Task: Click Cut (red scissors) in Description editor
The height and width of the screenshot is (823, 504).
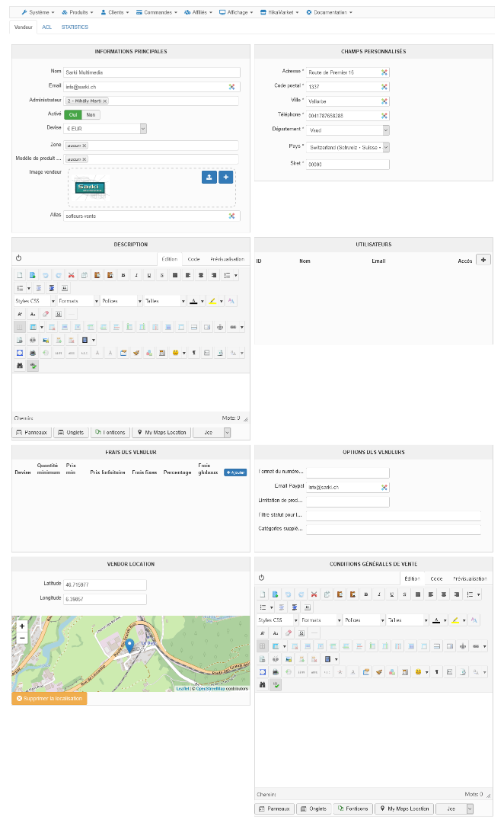Action: click(x=72, y=275)
